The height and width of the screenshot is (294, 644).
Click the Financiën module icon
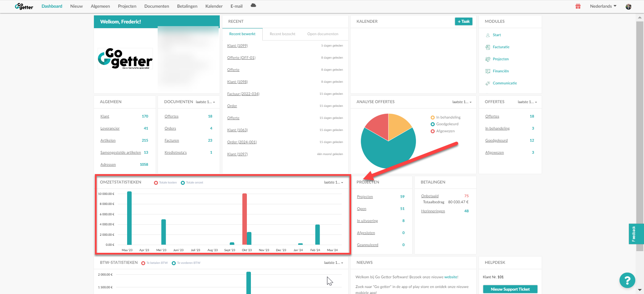488,71
